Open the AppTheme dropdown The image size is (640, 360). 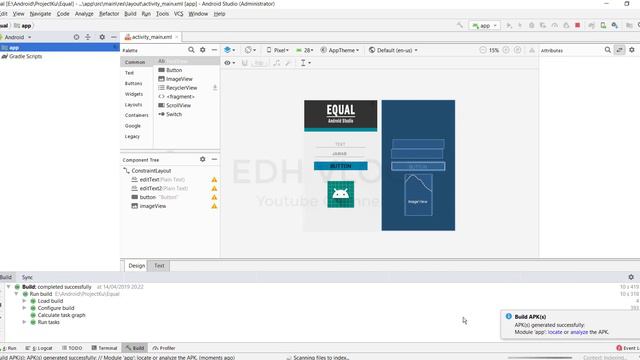pyautogui.click(x=340, y=50)
